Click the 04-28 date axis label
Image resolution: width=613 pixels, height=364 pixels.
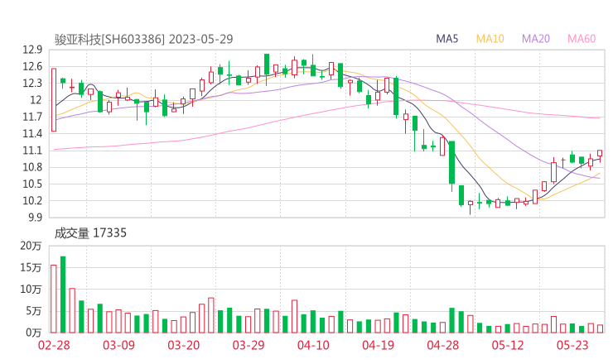point(443,345)
